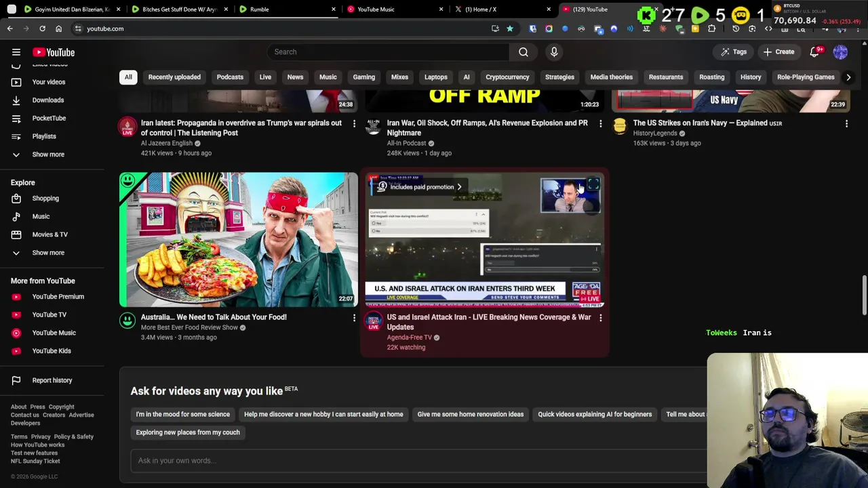The height and width of the screenshot is (488, 868).
Task: Switch to the Home / X browser tab
Action: (x=502, y=9)
